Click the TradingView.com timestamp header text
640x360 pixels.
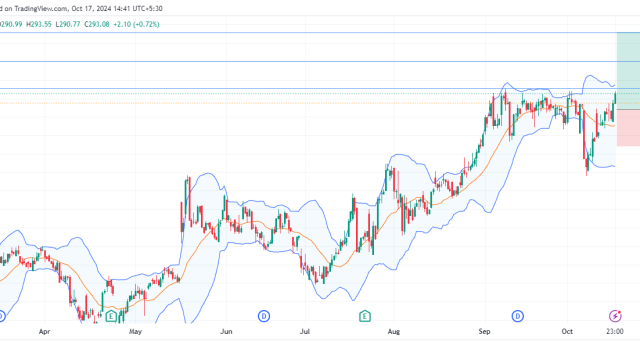pos(81,9)
